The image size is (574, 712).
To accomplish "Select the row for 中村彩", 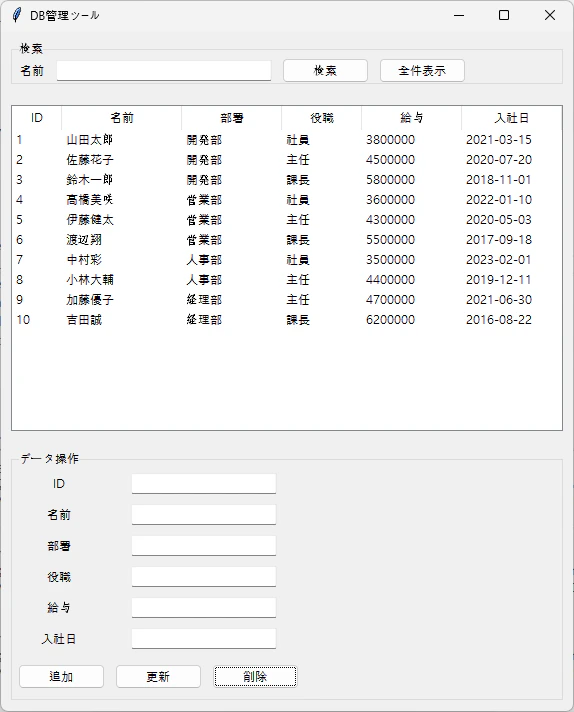I will [287, 260].
